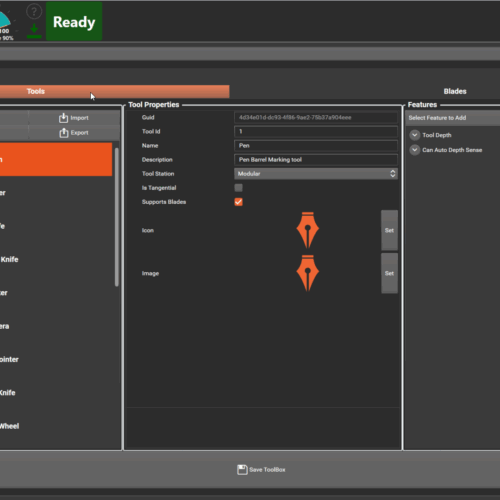
Task: Click the Import icon
Action: [63, 118]
